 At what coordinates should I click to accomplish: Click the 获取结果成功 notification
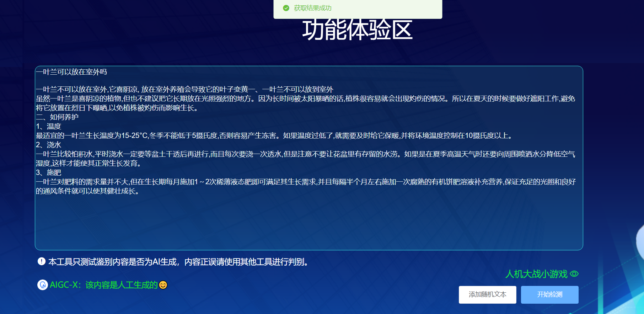coord(358,9)
